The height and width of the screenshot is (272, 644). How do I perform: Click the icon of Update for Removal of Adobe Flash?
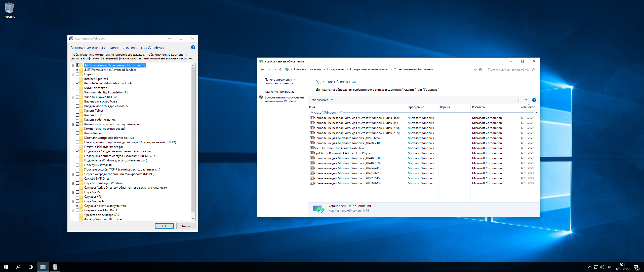click(x=312, y=153)
